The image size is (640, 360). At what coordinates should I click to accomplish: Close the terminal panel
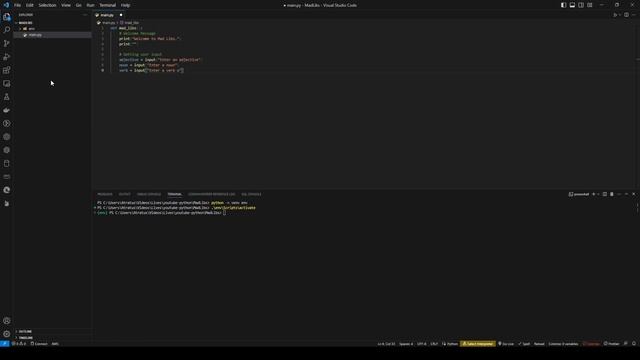click(x=633, y=194)
